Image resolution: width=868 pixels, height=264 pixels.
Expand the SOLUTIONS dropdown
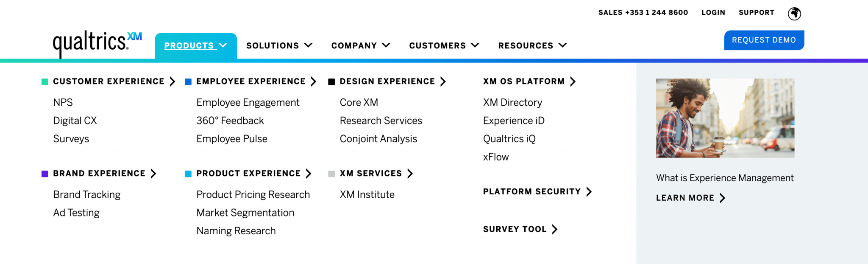[279, 45]
